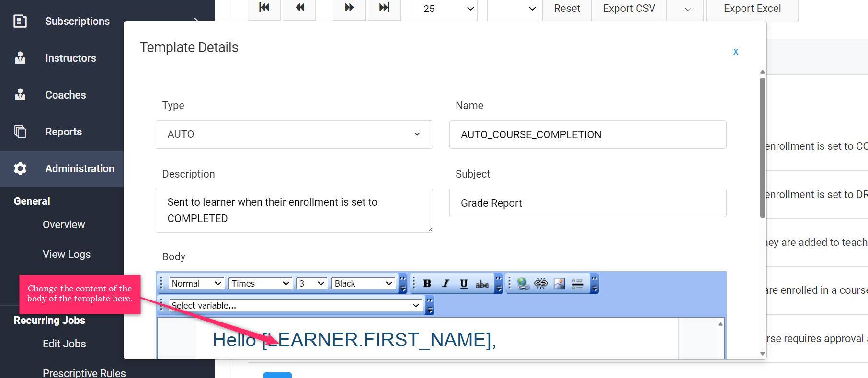Open the Select variable dropdown
868x378 pixels.
pyautogui.click(x=296, y=305)
